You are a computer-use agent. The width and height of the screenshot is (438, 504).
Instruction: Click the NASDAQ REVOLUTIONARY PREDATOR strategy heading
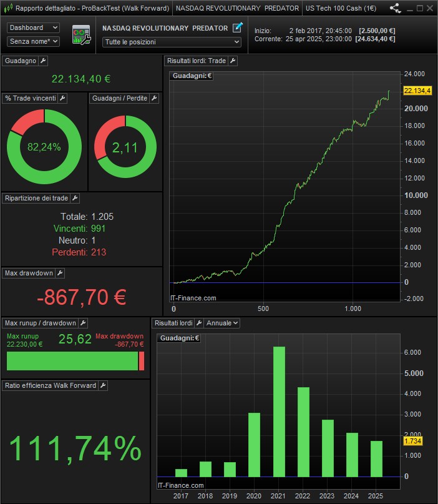165,28
